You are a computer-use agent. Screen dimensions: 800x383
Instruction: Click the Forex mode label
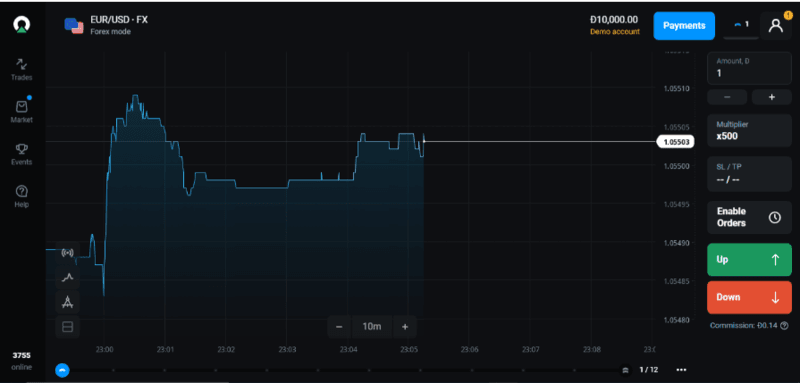111,32
